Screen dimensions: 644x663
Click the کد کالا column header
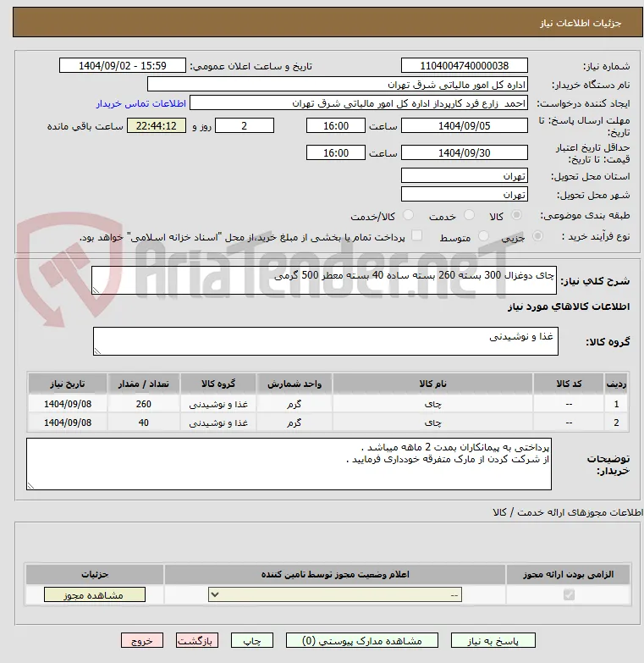(x=569, y=384)
